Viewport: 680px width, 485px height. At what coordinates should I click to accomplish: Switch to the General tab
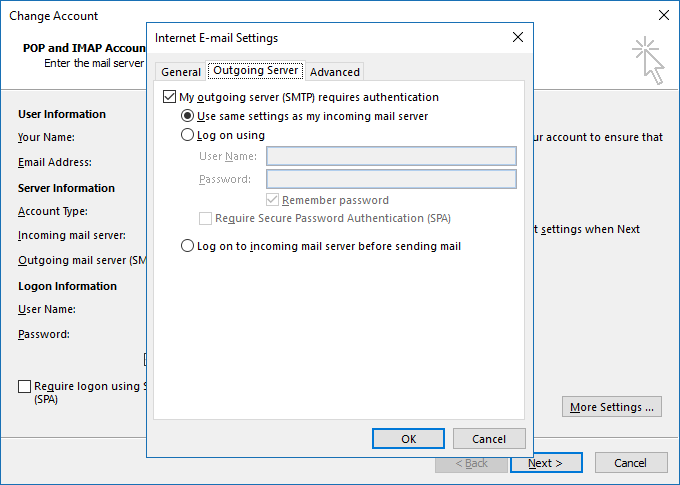[x=180, y=72]
